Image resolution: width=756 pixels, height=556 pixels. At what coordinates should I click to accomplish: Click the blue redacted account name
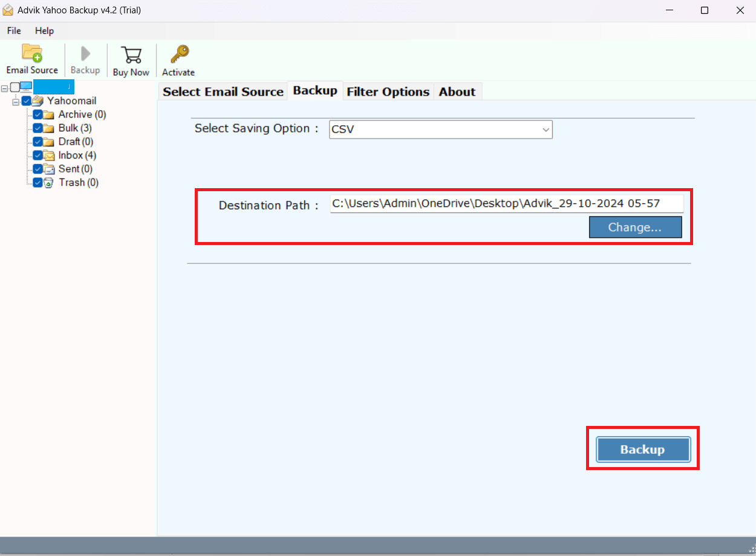click(x=53, y=87)
